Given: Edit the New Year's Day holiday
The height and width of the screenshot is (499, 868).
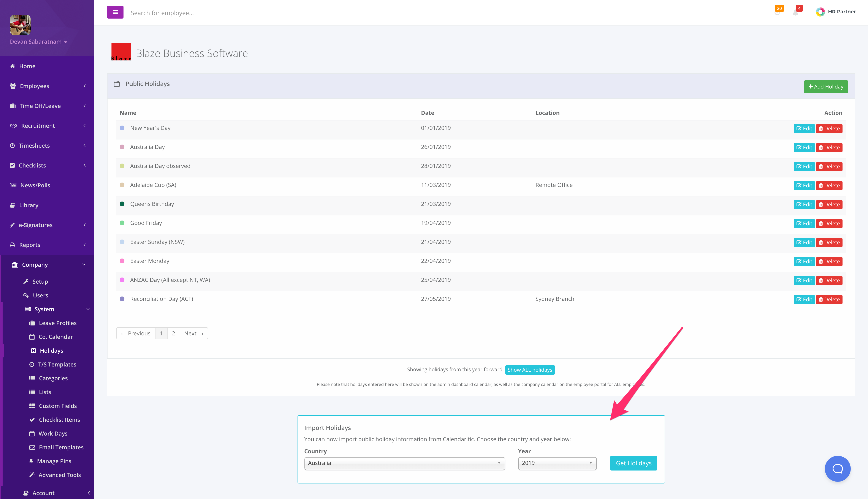Looking at the screenshot, I should click(x=804, y=128).
